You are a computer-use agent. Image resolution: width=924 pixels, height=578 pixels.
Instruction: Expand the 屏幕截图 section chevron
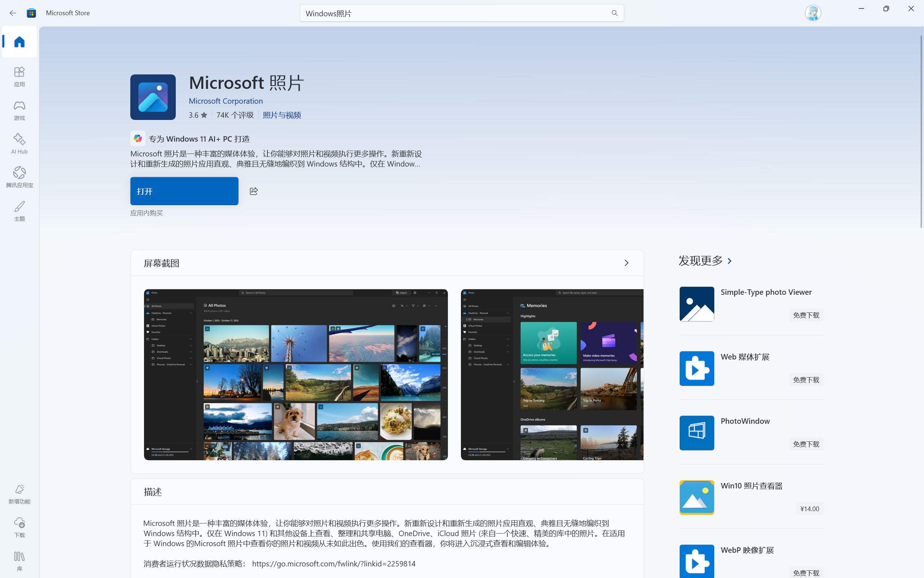[x=626, y=263]
